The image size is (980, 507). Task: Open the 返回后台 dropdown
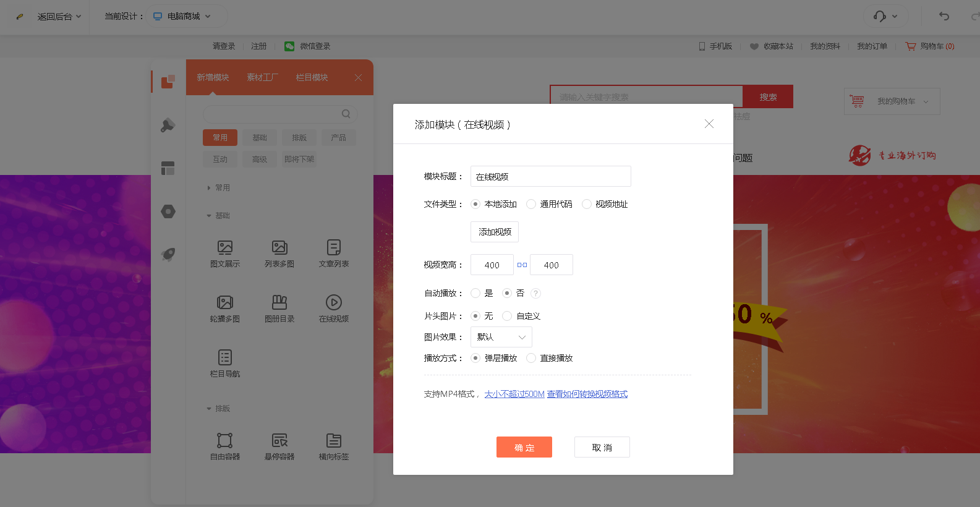click(59, 16)
